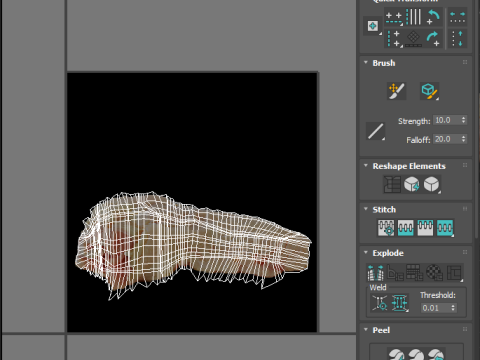
Task: Collapse the Explode rollout
Action: [x=366, y=253]
